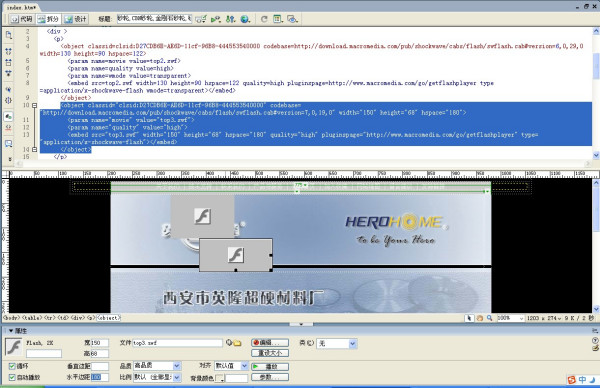The height and width of the screenshot is (388, 600).
Task: Open the validate markup toolbar icon
Action: tap(215, 19)
